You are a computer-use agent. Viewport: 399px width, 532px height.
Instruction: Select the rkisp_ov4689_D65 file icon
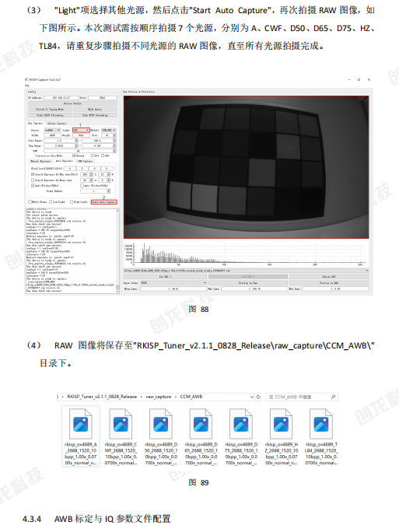[201, 424]
